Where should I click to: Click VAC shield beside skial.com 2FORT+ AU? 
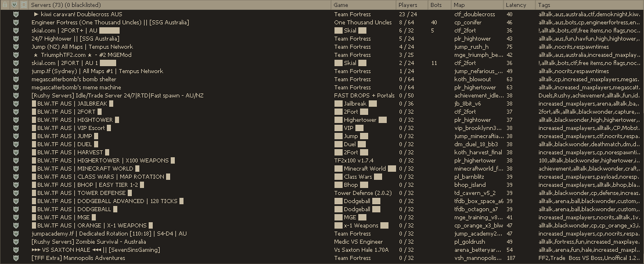[x=16, y=30]
